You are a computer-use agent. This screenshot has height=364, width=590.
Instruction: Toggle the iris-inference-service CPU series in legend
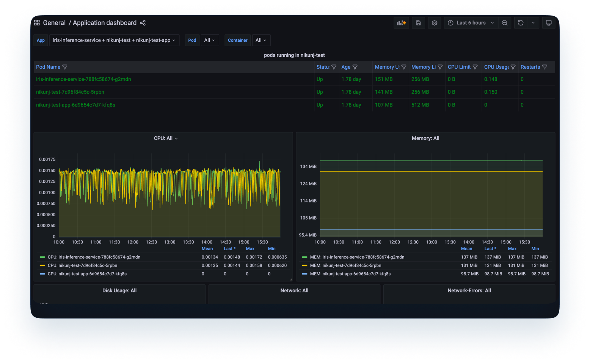click(94, 257)
